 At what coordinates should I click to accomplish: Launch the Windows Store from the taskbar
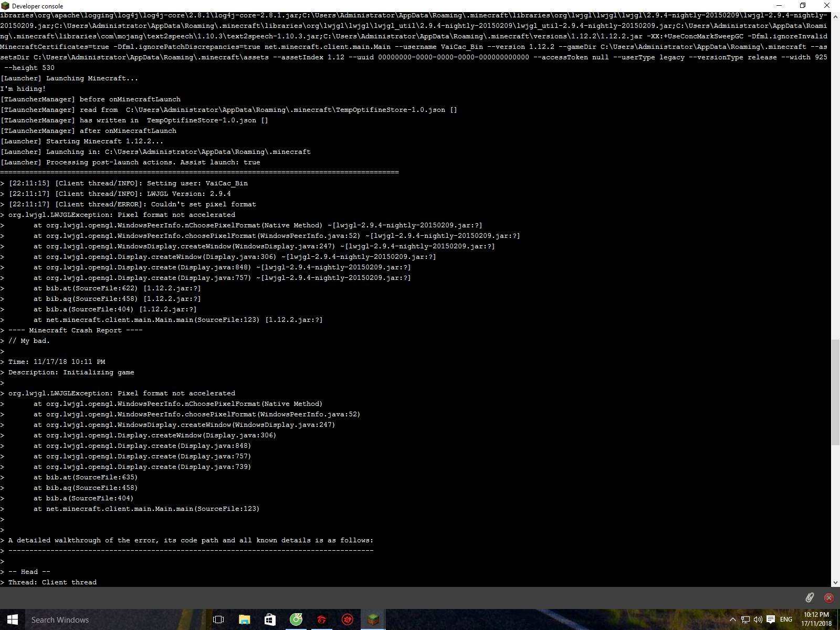(x=270, y=619)
